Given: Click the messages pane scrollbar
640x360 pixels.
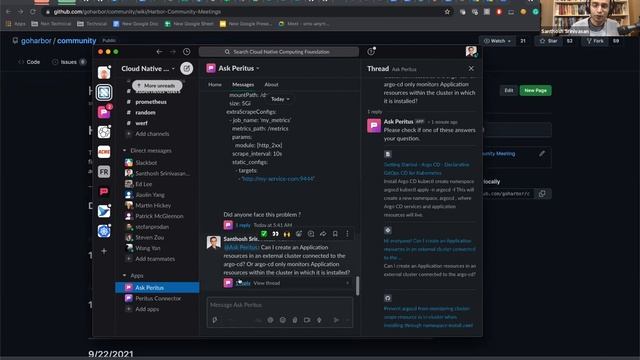Looking at the screenshot, I should [x=358, y=286].
